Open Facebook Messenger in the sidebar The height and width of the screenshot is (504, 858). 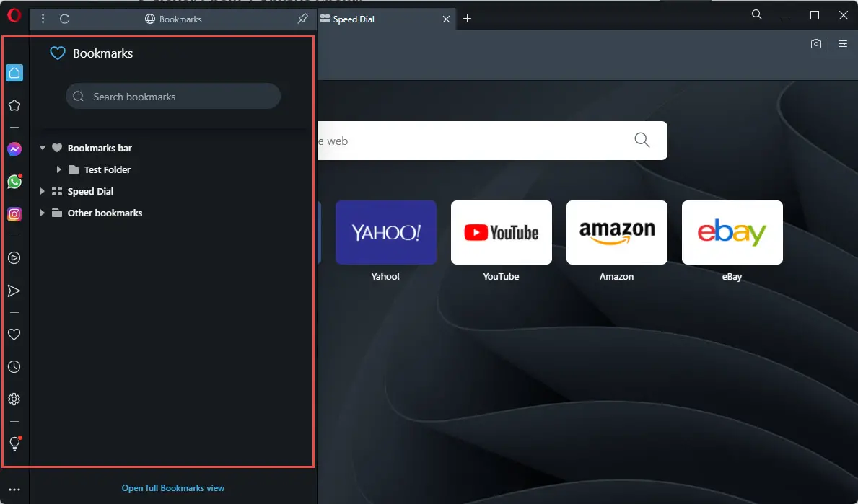[14, 149]
